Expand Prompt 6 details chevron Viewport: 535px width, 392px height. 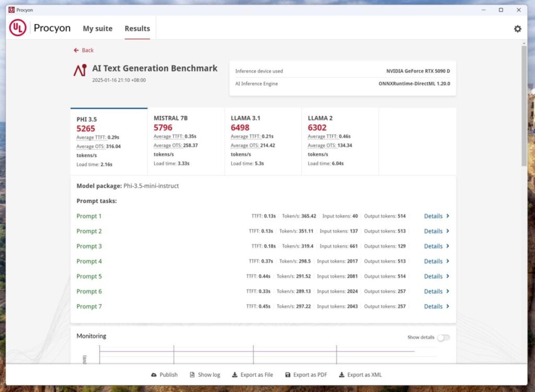[x=448, y=291]
